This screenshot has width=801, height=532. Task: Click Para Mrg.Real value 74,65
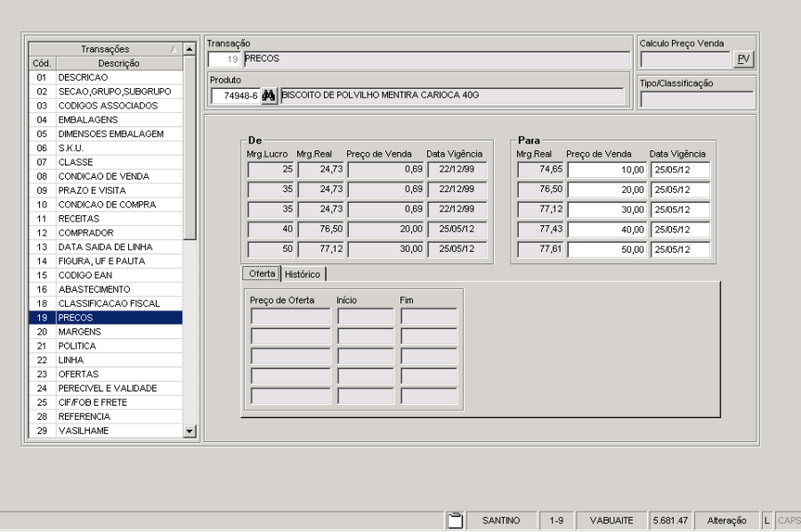tap(540, 170)
